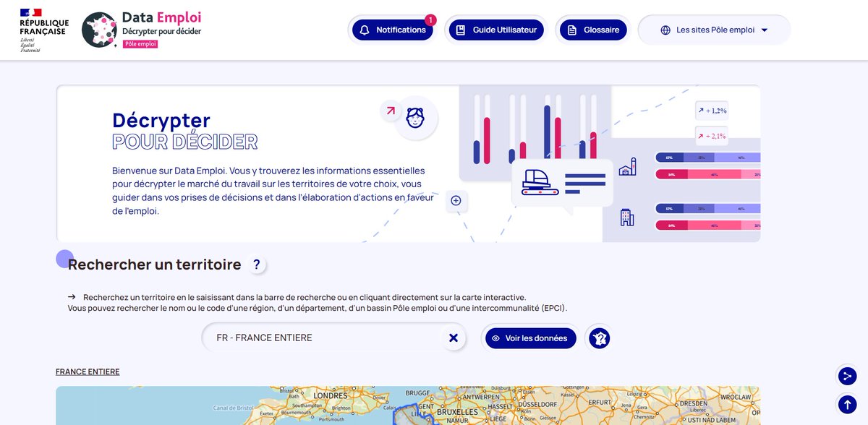Viewport: 868px width, 425px height.
Task: Open the Notifications bell icon
Action: click(364, 30)
